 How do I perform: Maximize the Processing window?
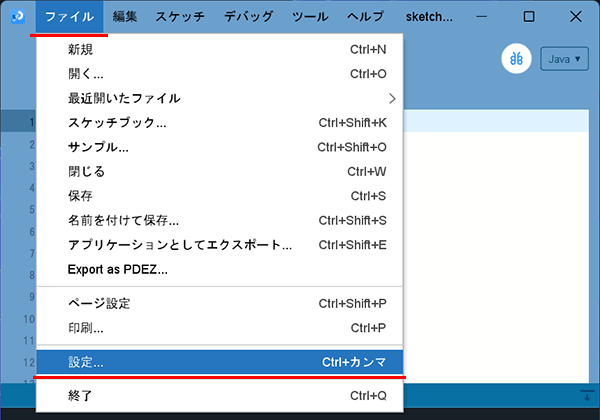529,16
